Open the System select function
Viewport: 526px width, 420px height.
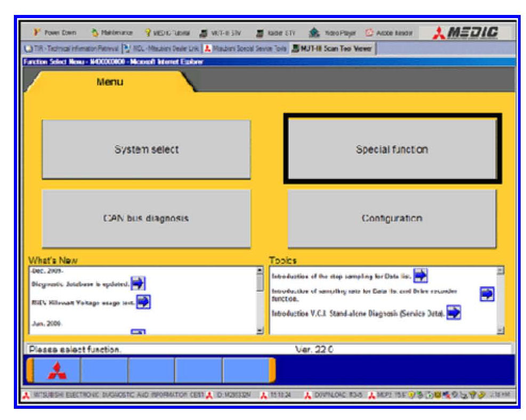[x=146, y=150]
